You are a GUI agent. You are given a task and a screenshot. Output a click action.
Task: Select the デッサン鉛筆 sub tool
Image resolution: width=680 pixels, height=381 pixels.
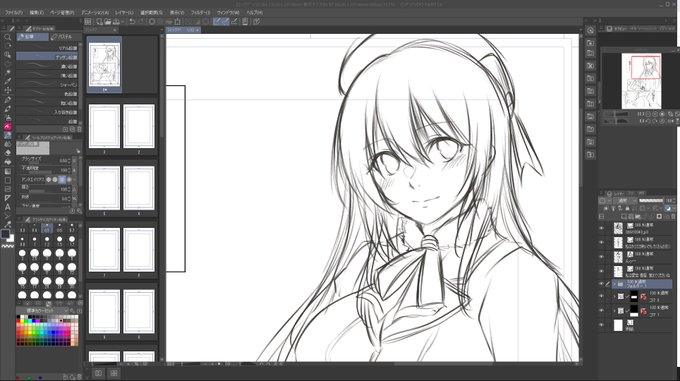click(48, 57)
